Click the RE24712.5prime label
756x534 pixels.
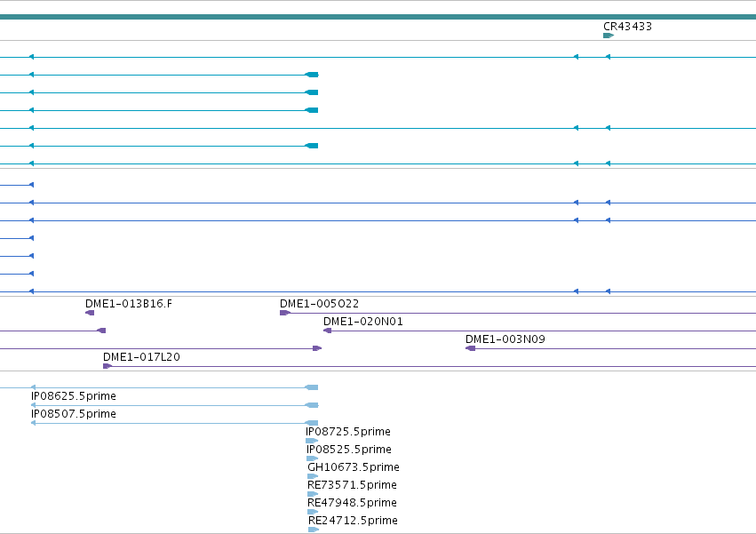click(353, 521)
